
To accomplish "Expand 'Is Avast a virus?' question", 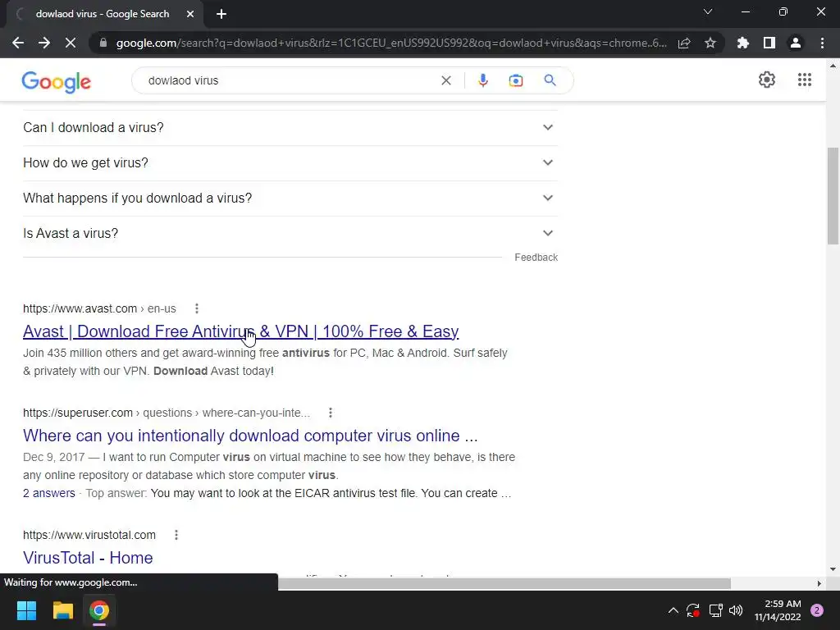I will coord(290,234).
